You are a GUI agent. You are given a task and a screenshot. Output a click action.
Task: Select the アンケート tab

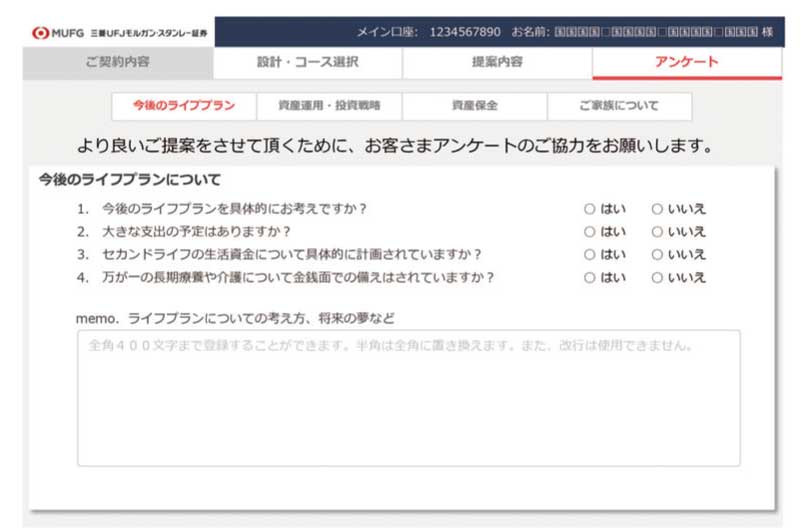686,62
